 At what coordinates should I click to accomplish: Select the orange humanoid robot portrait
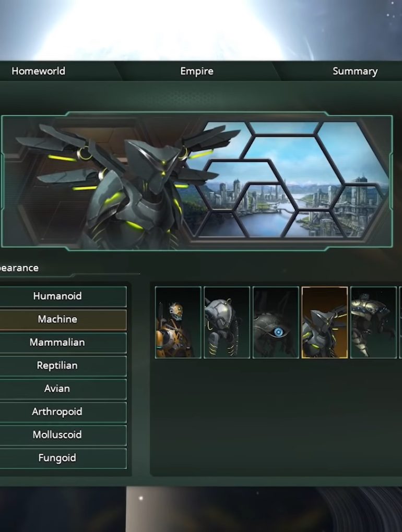point(178,322)
